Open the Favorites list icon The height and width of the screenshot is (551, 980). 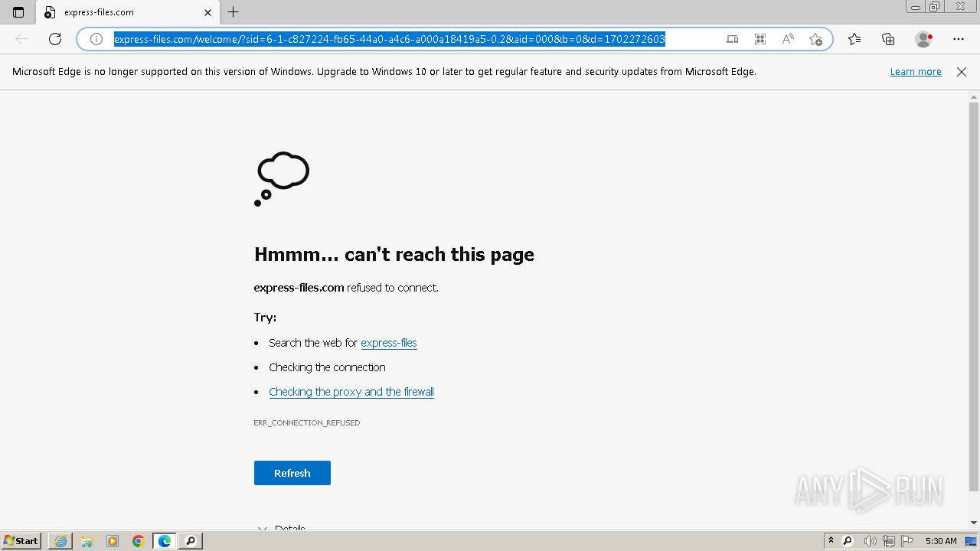click(x=854, y=39)
